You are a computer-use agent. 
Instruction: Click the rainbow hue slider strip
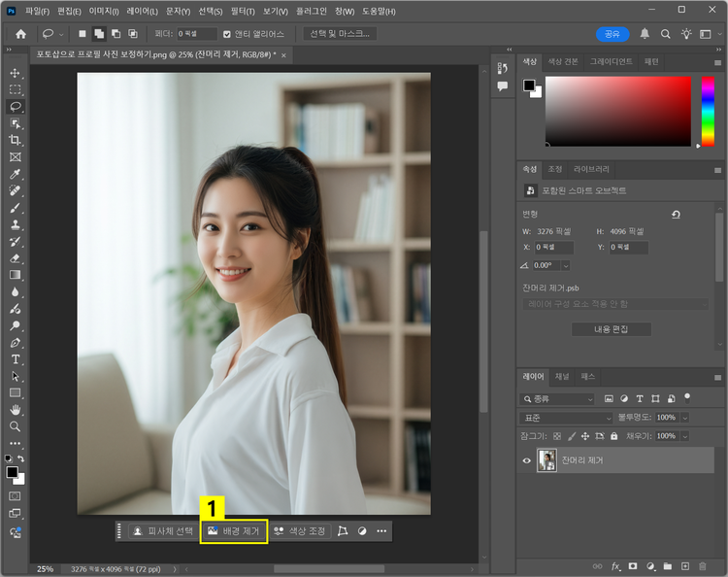708,112
